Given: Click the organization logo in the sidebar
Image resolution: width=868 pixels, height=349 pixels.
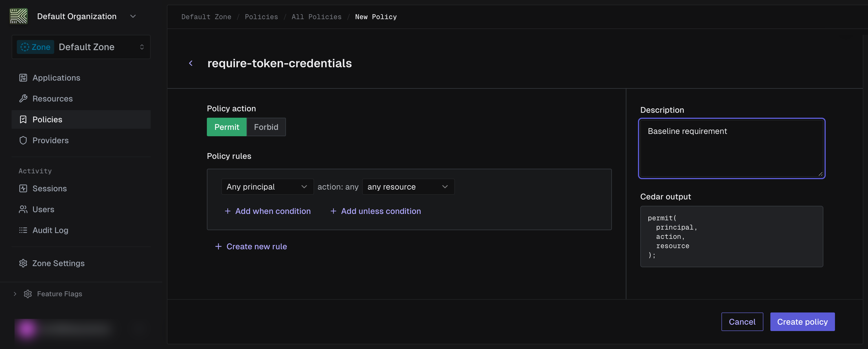Looking at the screenshot, I should coord(19,16).
